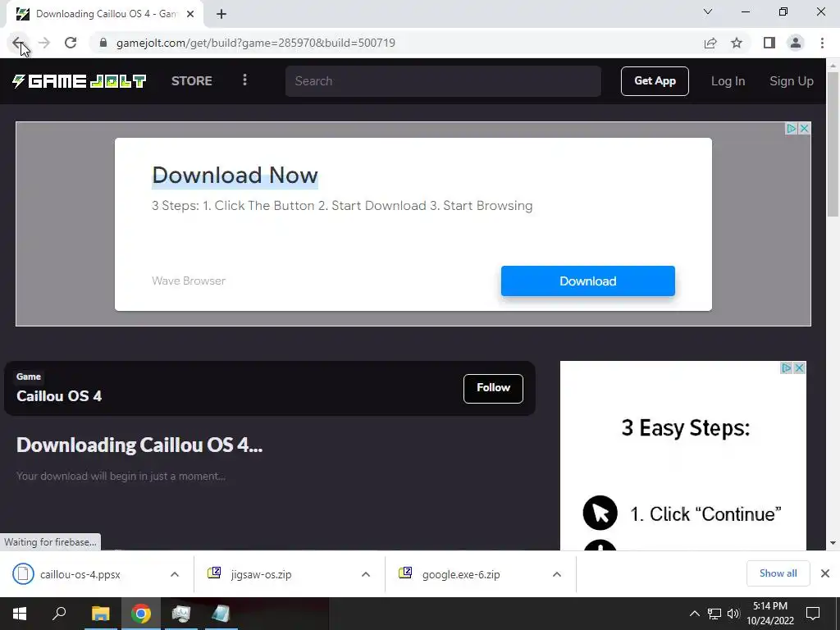Image resolution: width=840 pixels, height=630 pixels.
Task: Expand options for jigsaw-os.zip download
Action: point(366,574)
